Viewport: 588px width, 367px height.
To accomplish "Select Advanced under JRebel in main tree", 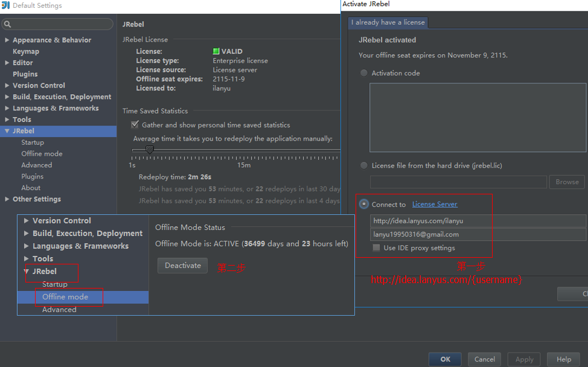I will tap(37, 165).
